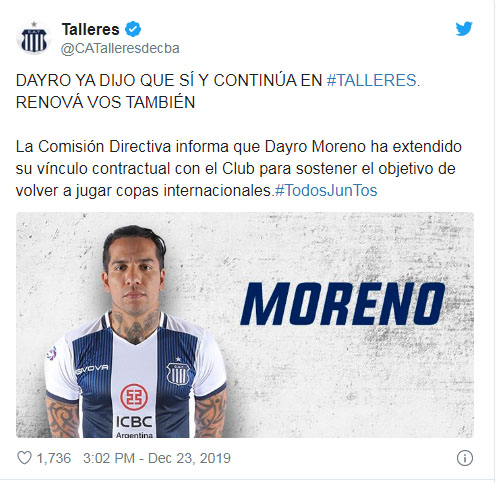Click the Talleres crest on the jersey
Viewport: 499px width, 483px height.
coord(178,372)
